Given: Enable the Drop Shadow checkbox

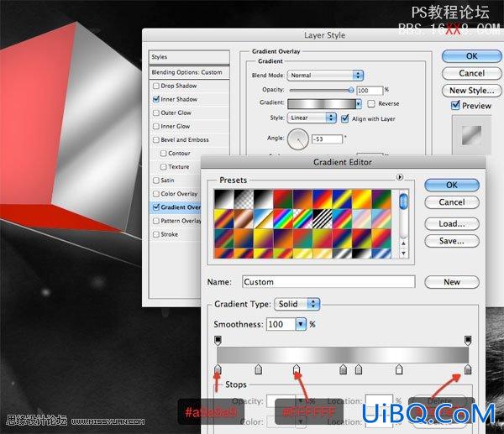Looking at the screenshot, I should [x=156, y=86].
